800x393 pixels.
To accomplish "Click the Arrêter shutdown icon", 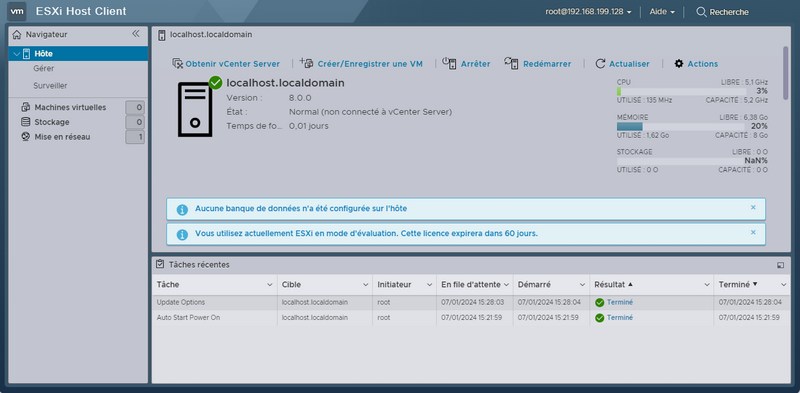I will pos(449,63).
